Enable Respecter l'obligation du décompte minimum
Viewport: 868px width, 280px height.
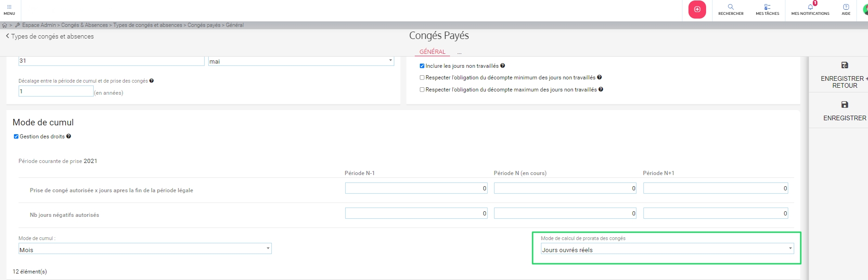pos(422,78)
